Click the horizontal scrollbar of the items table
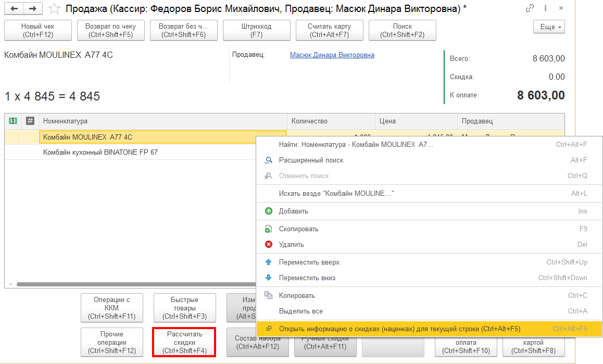Image resolution: width=603 pixels, height=364 pixels. click(136, 284)
